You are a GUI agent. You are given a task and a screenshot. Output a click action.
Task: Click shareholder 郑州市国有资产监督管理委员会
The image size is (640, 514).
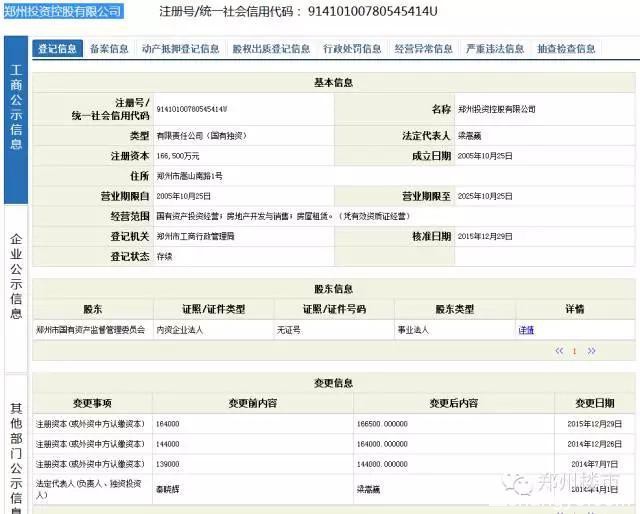click(90, 330)
